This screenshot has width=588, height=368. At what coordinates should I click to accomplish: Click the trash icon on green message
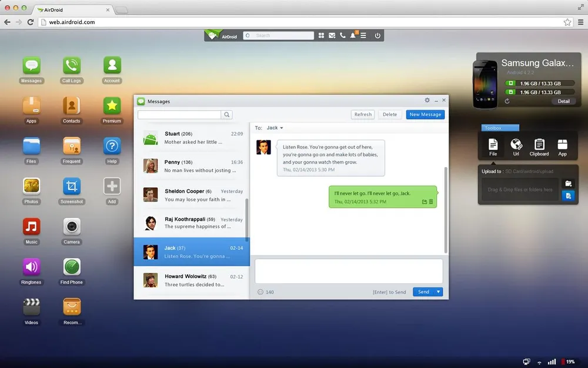[x=431, y=202]
